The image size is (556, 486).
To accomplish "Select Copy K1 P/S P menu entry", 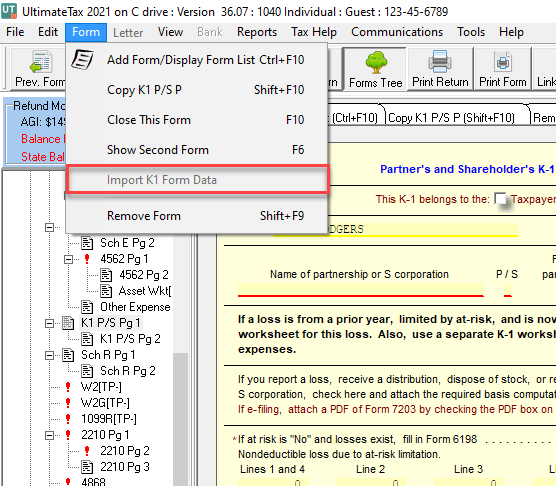I will tap(197, 90).
